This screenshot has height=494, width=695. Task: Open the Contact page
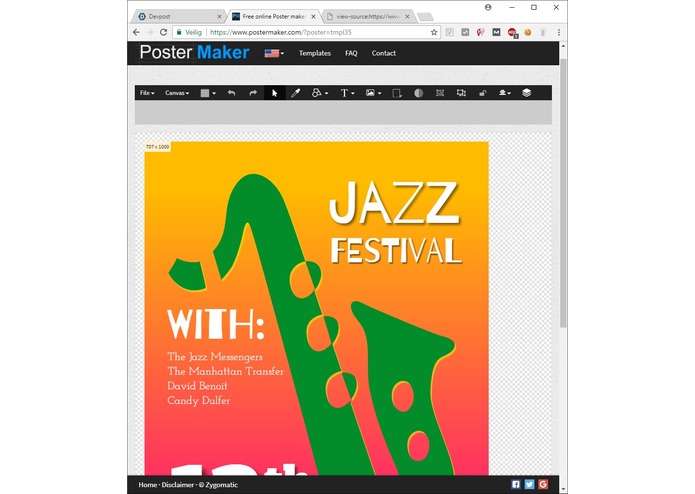383,53
